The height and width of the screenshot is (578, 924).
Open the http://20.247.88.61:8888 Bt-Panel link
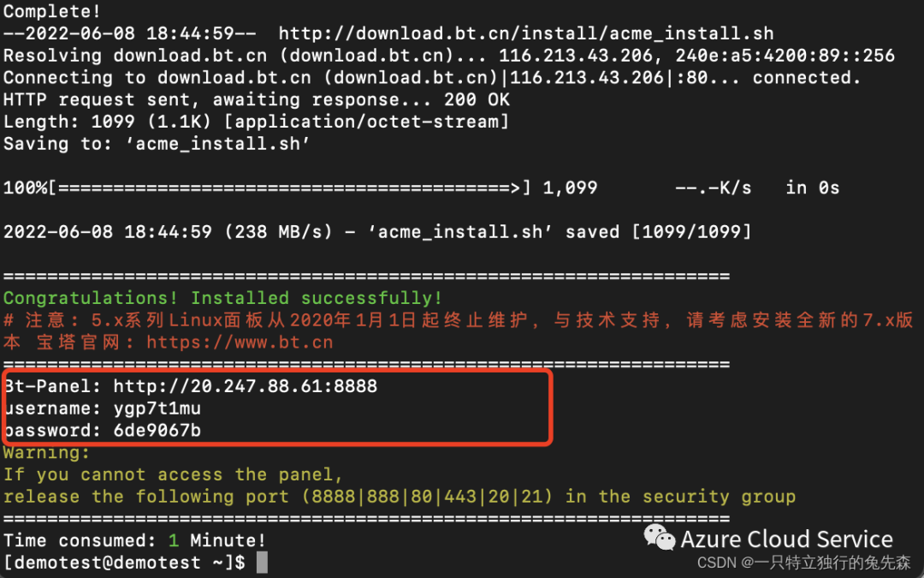point(246,386)
